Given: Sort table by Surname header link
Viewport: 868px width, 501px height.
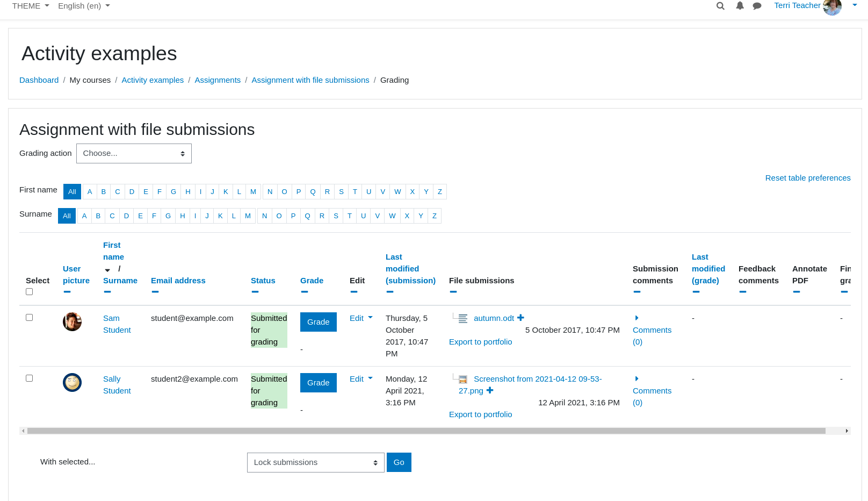Looking at the screenshot, I should [x=120, y=281].
